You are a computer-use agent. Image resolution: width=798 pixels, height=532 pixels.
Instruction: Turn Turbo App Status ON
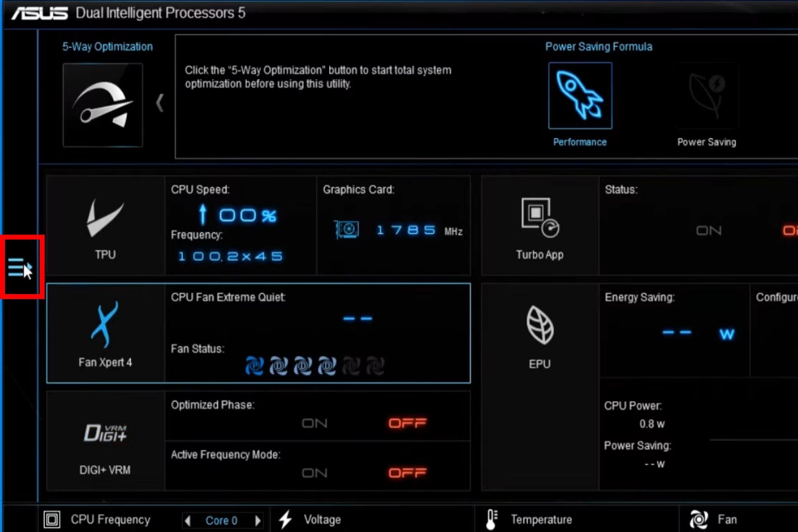tap(709, 231)
